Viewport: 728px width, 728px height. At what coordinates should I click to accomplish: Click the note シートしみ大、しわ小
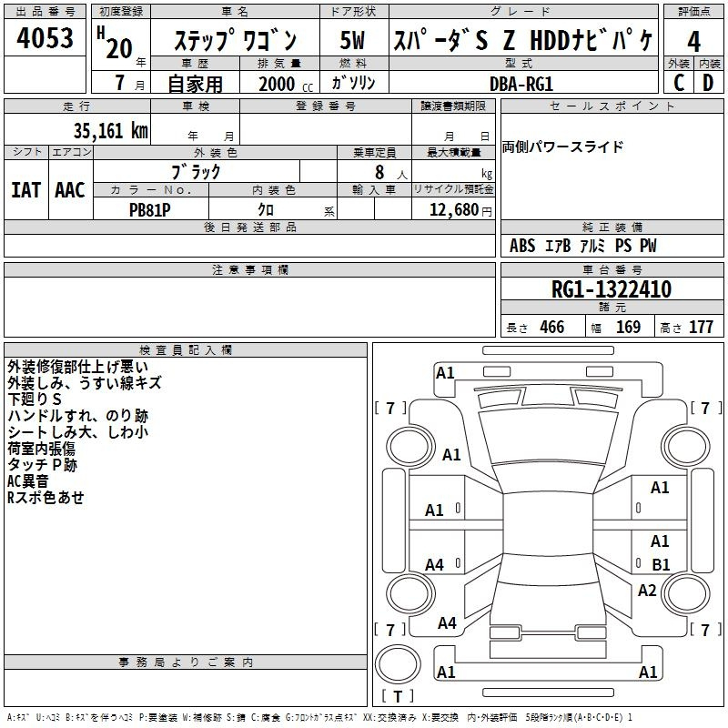[x=78, y=431]
